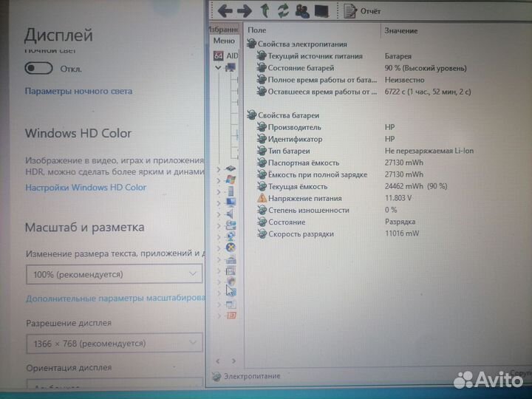The height and width of the screenshot is (399, 532).
Task: Click the dark monitor icon in AIDA64 toolbar
Action: pyautogui.click(x=321, y=11)
